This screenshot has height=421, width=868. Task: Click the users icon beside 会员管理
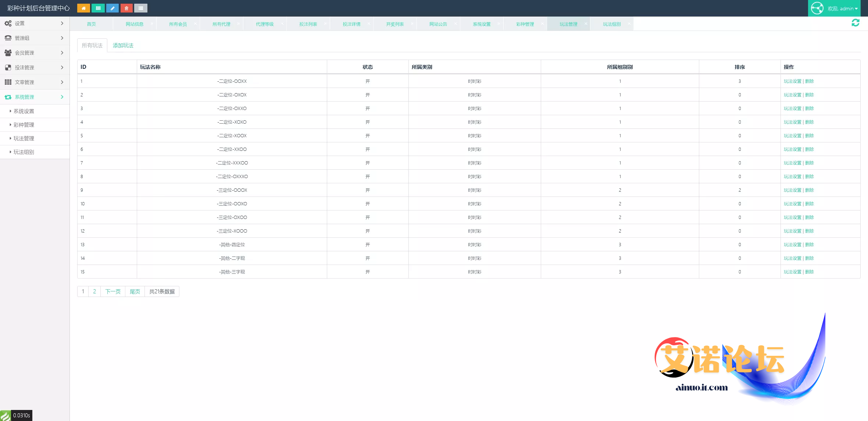point(8,53)
